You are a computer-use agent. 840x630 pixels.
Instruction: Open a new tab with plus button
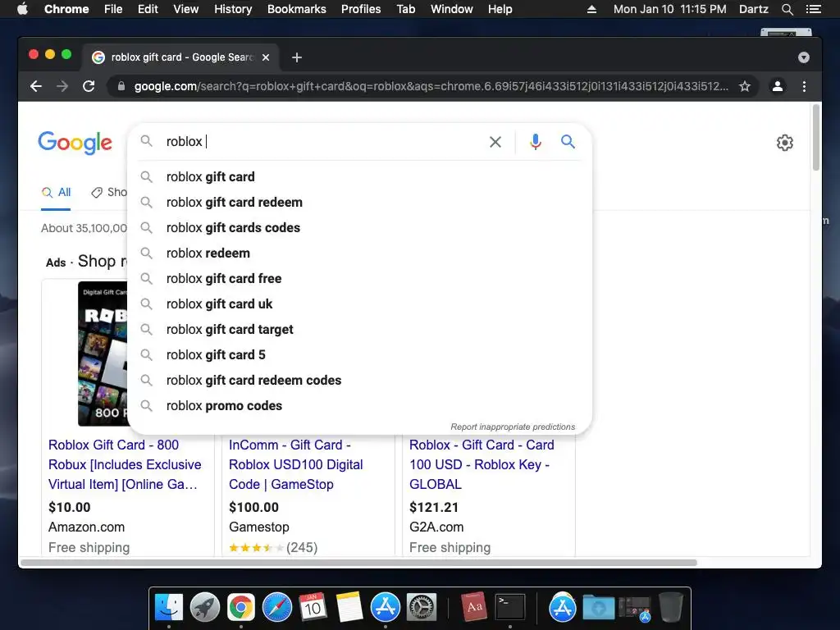pyautogui.click(x=297, y=57)
